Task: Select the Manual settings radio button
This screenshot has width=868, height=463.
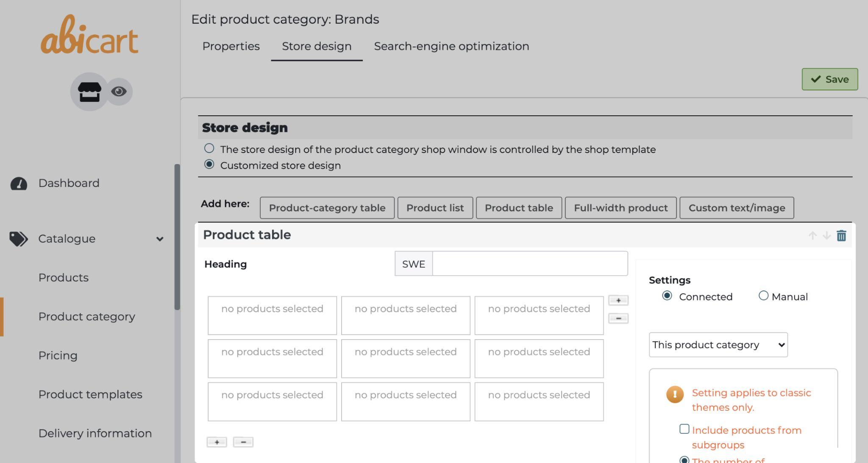Action: [x=763, y=296]
